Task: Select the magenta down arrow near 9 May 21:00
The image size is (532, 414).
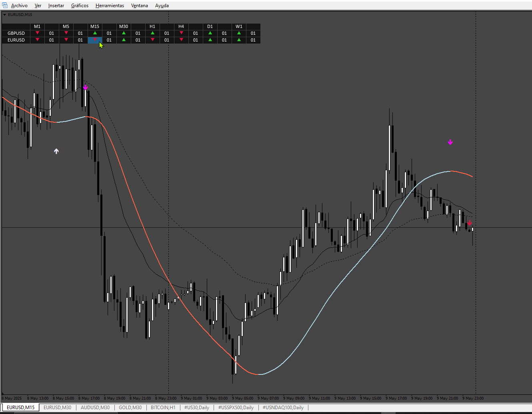Action: [x=450, y=142]
